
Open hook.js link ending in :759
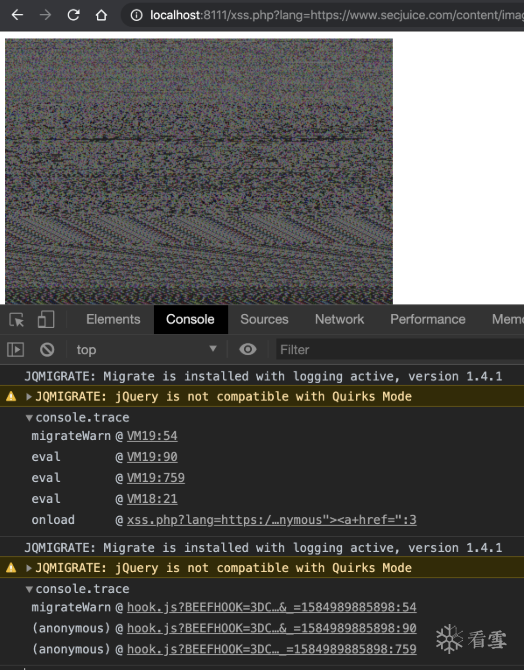pos(272,649)
